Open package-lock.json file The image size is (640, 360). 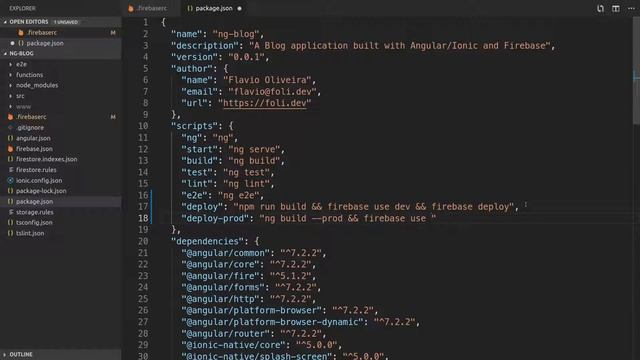41,191
